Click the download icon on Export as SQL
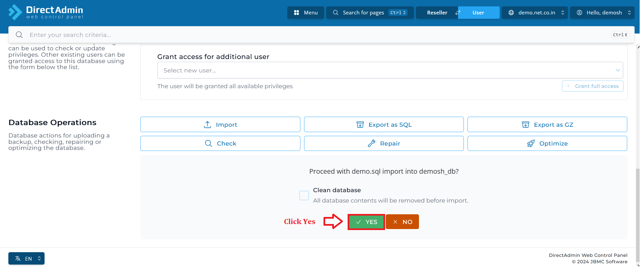This screenshot has width=644, height=278. click(x=360, y=124)
